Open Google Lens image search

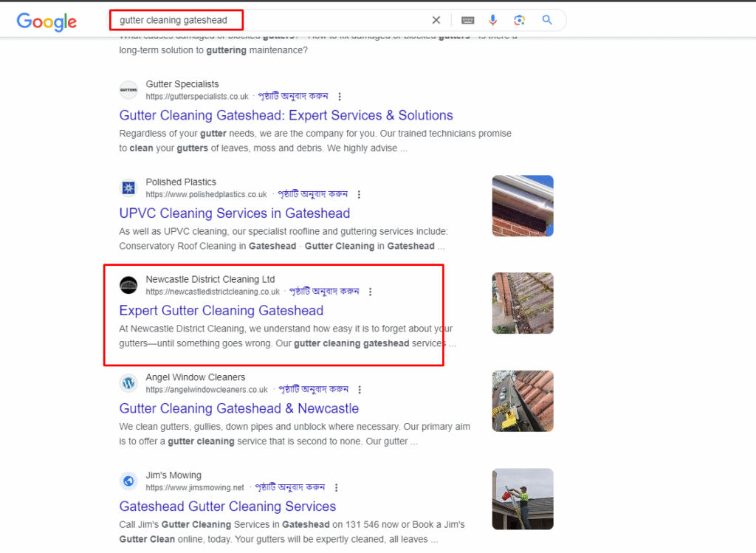click(x=519, y=20)
